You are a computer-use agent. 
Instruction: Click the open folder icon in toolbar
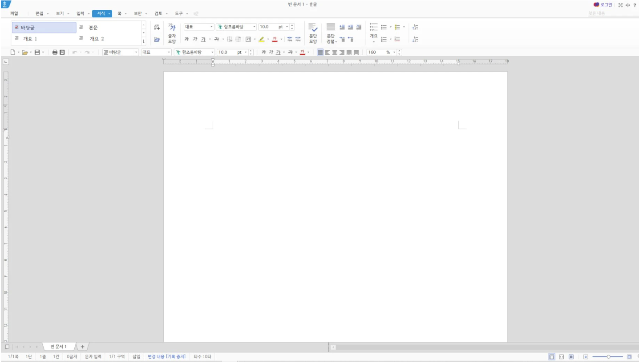click(25, 52)
